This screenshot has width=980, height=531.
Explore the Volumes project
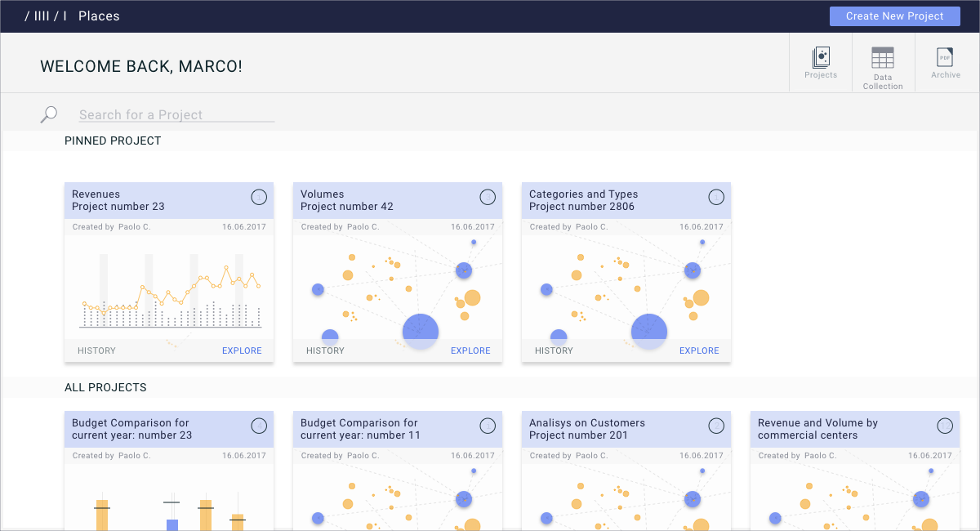(x=470, y=350)
